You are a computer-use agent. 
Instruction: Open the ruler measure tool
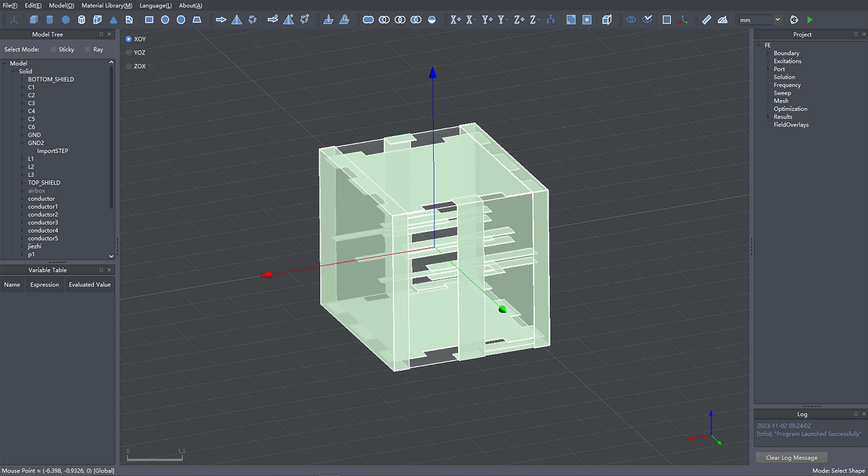pos(706,20)
